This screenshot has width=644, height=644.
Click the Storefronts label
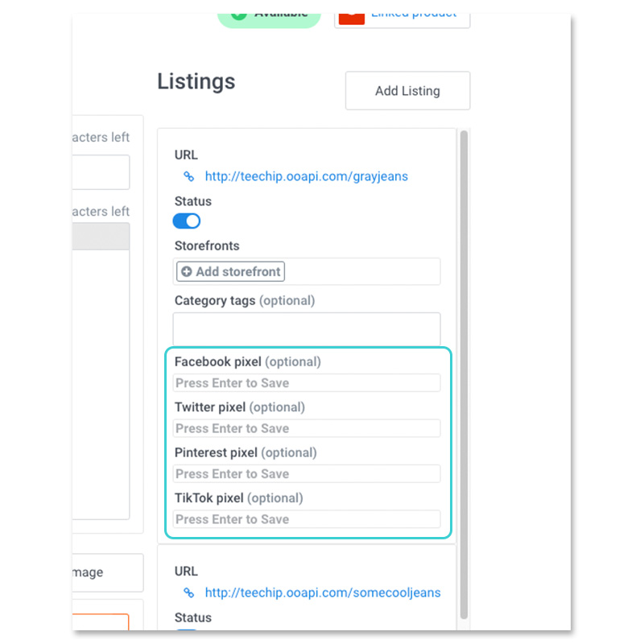(207, 246)
